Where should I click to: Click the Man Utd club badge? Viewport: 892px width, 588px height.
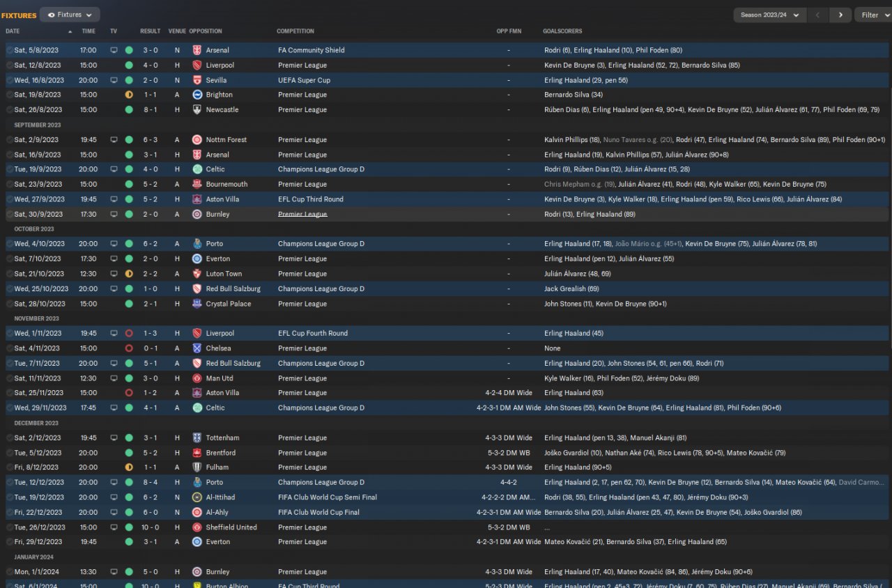click(x=197, y=378)
